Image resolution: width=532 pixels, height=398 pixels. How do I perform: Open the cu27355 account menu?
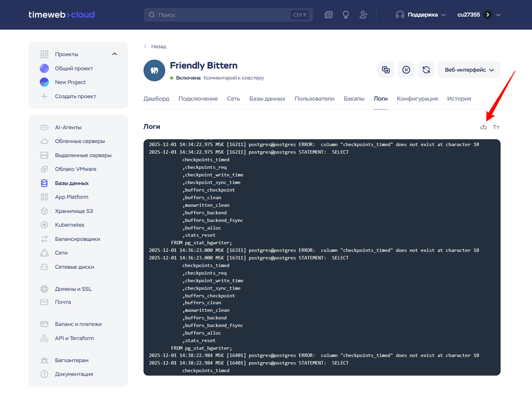[479, 15]
